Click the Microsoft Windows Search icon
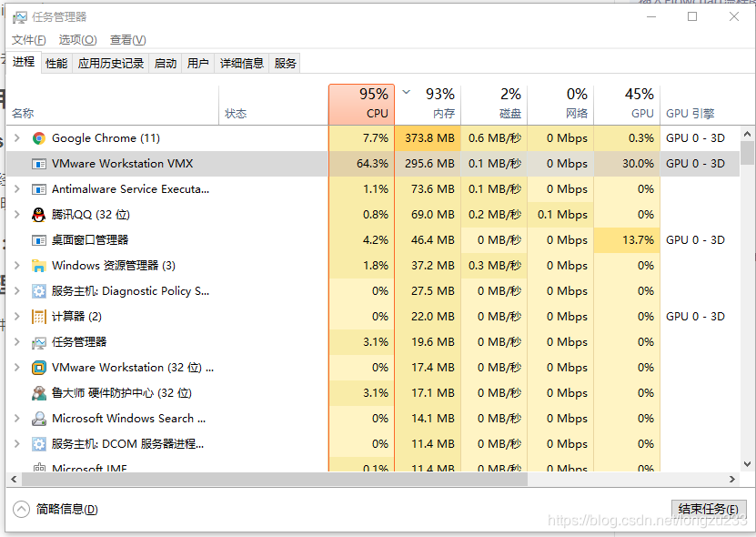The image size is (756, 537). [x=39, y=419]
